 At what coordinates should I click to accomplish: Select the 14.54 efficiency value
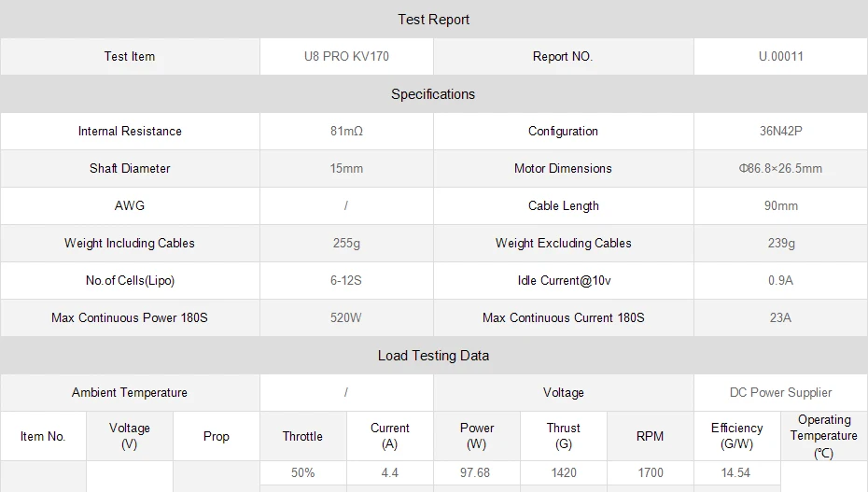coord(735,472)
